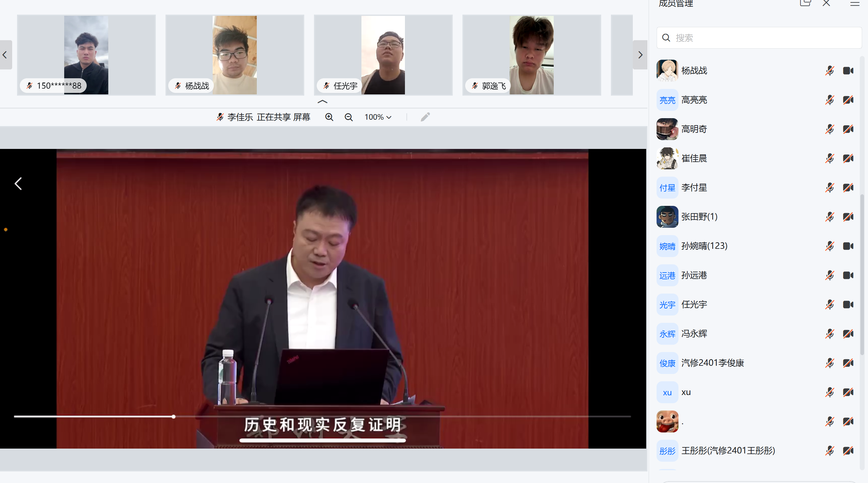Toggle camera for 杨战战 in member list
Screen dimensions: 868x483
[848, 70]
